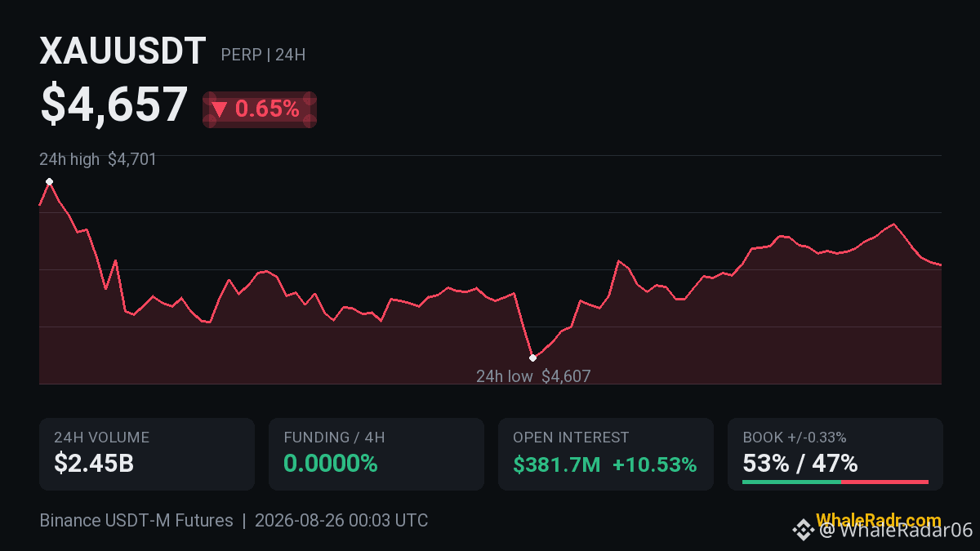Click the XAUUSDT symbol title

(122, 52)
